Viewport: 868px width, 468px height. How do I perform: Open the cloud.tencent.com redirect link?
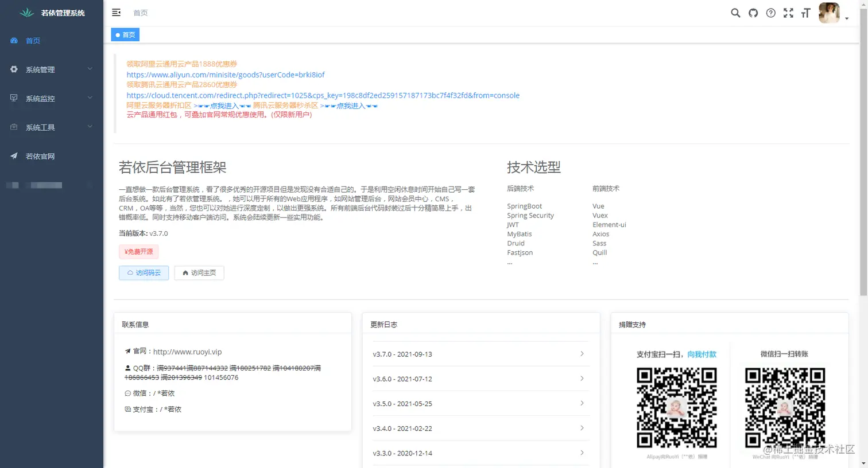pos(323,95)
